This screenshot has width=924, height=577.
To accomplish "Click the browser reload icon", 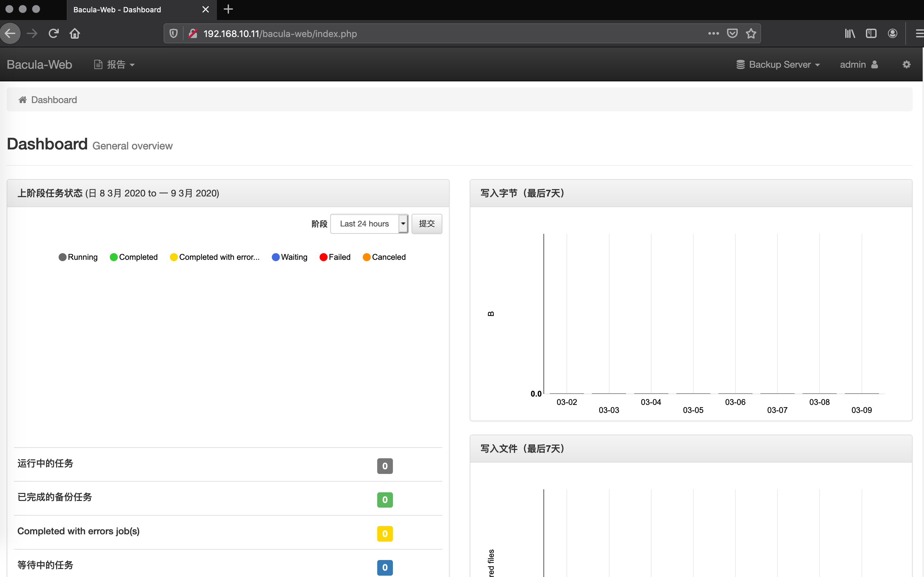I will [x=53, y=34].
